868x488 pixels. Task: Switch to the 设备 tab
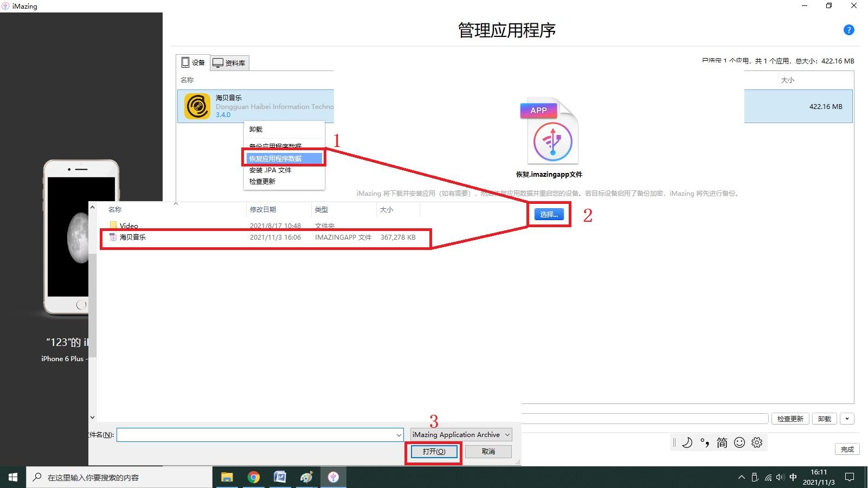(193, 62)
